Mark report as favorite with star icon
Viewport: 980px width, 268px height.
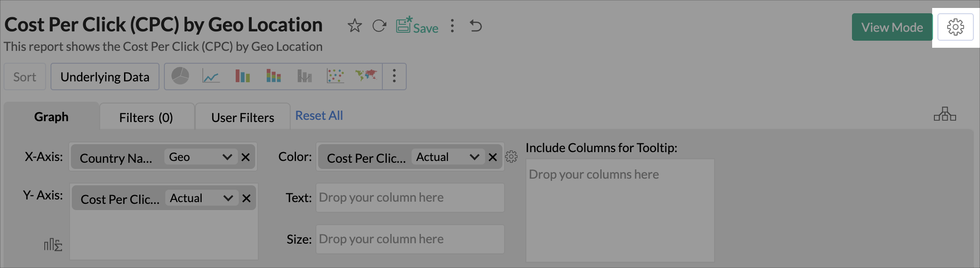(354, 26)
